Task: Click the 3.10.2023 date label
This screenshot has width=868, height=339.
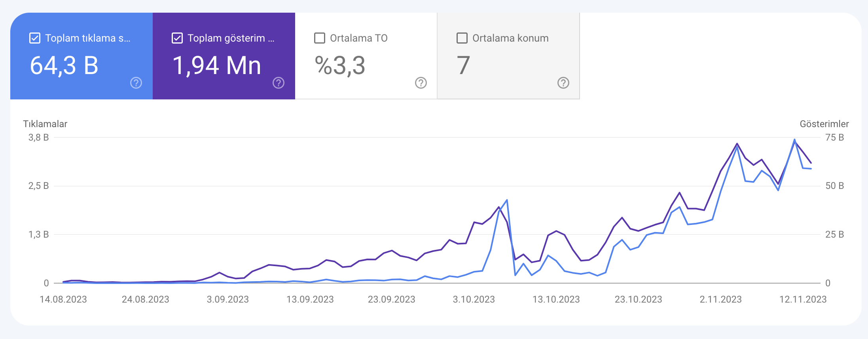Action: point(474,299)
